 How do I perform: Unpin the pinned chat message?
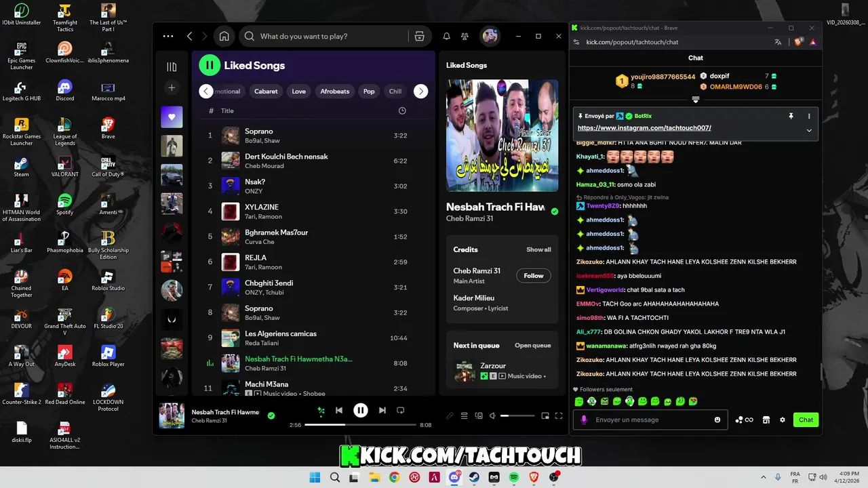click(791, 117)
